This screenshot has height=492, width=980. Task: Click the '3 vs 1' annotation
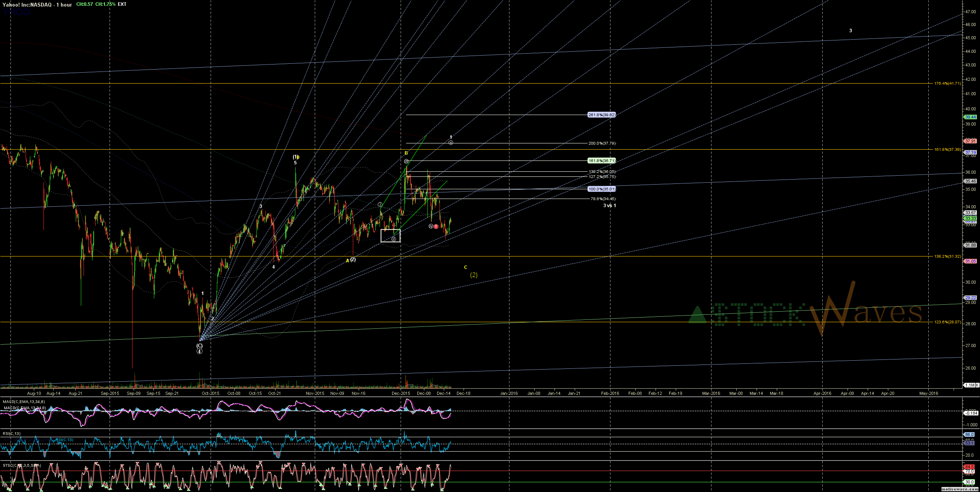(609, 206)
